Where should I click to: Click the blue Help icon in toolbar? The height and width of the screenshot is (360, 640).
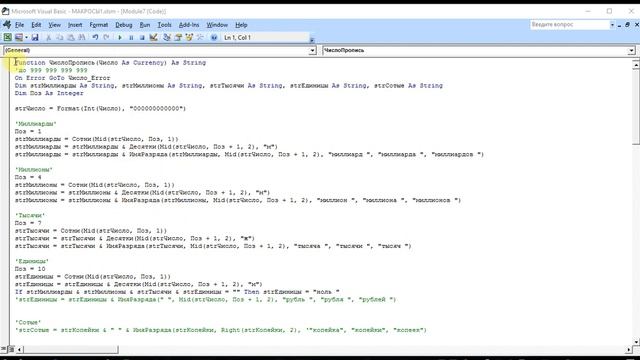213,38
